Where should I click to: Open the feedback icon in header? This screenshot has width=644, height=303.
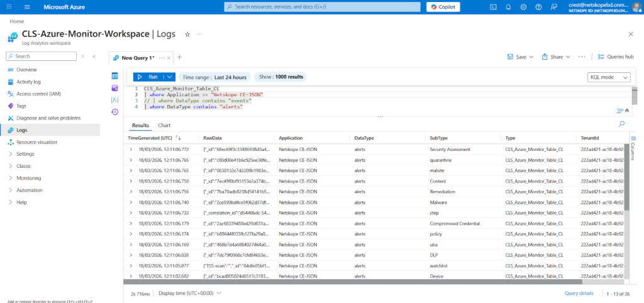click(554, 7)
